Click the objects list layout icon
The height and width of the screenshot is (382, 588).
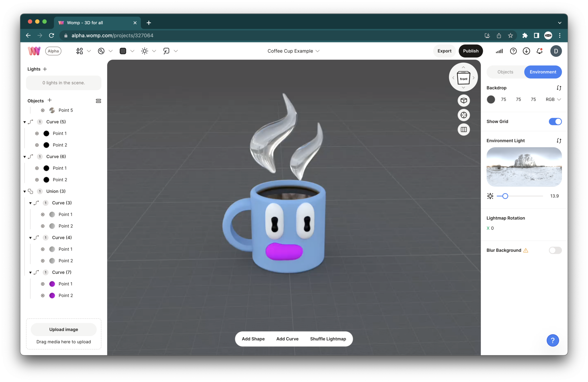[98, 101]
